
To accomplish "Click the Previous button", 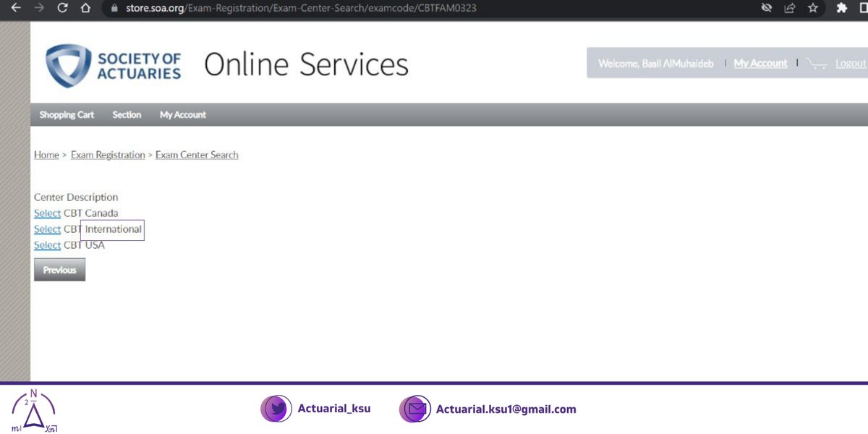I will point(59,270).
